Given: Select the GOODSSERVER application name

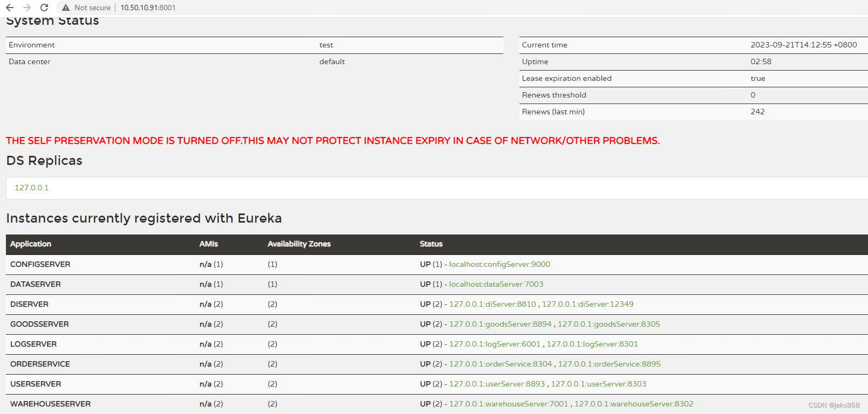Looking at the screenshot, I should [39, 324].
